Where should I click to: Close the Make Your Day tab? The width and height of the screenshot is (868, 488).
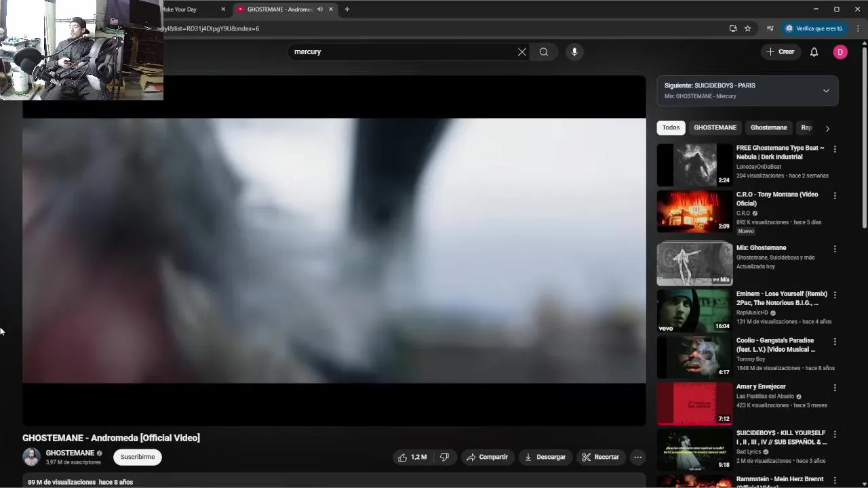pyautogui.click(x=223, y=9)
